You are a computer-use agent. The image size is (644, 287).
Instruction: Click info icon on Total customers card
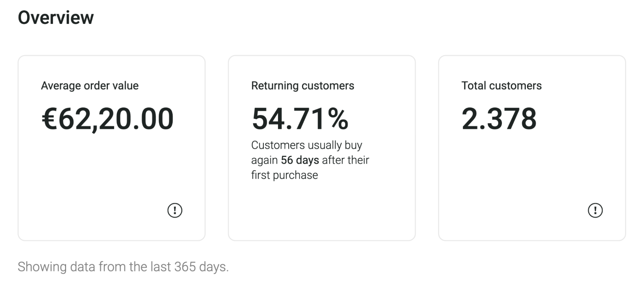point(595,210)
